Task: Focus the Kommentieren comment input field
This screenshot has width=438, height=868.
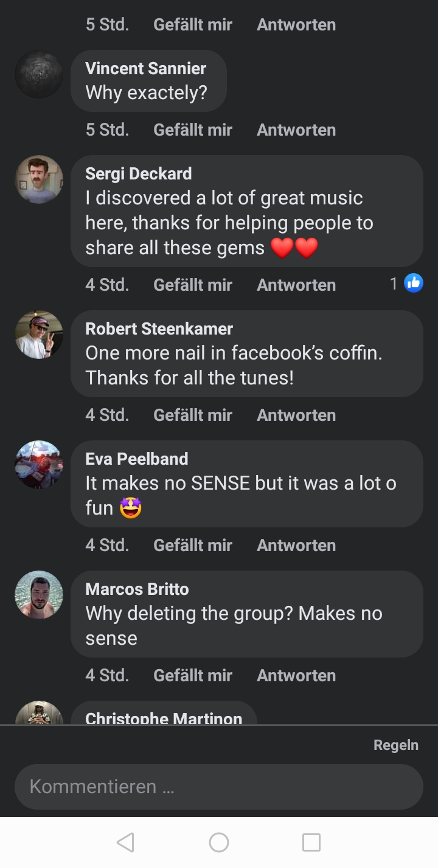Action: point(218,786)
